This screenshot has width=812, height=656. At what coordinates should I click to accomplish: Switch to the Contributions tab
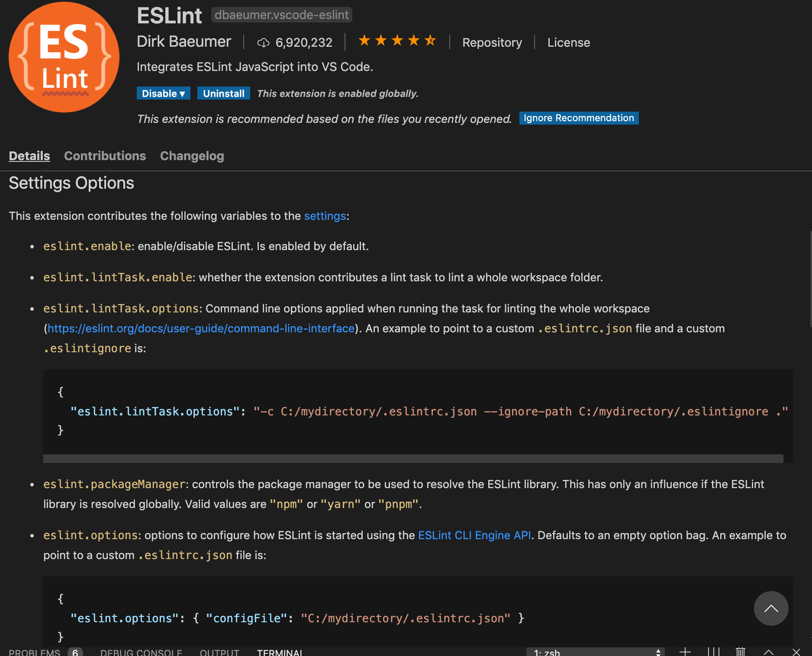coord(105,156)
